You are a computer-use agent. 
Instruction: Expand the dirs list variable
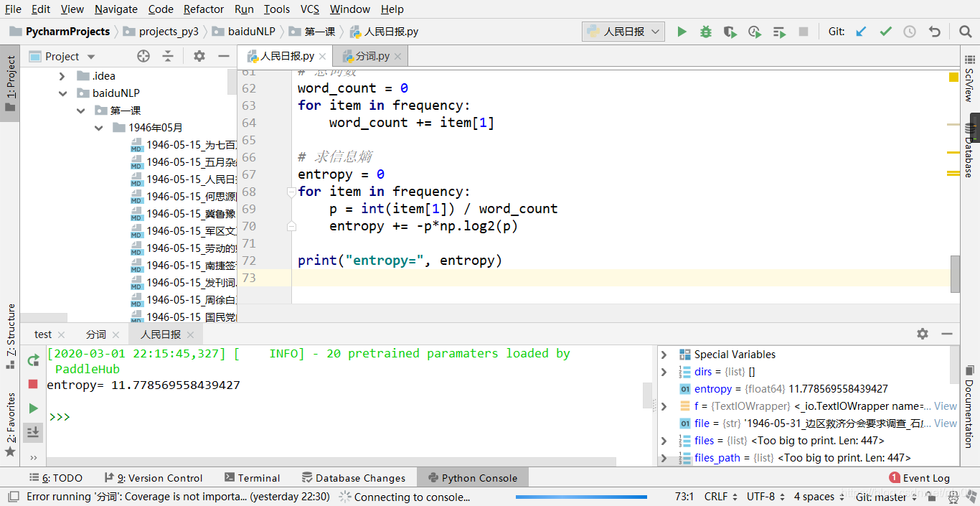(664, 372)
